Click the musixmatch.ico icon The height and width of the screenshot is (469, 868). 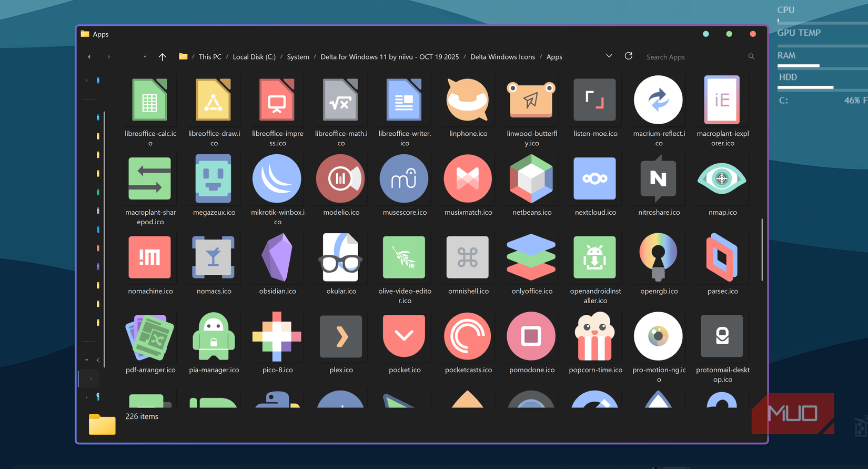coord(468,179)
